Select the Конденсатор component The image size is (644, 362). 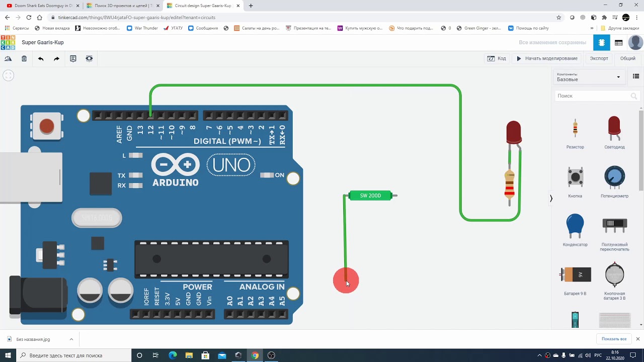pos(575,230)
